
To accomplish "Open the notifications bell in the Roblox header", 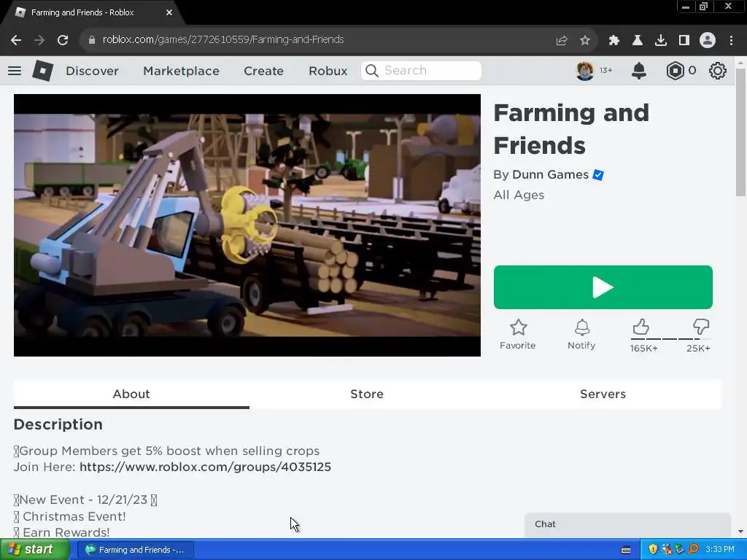I will (x=639, y=71).
